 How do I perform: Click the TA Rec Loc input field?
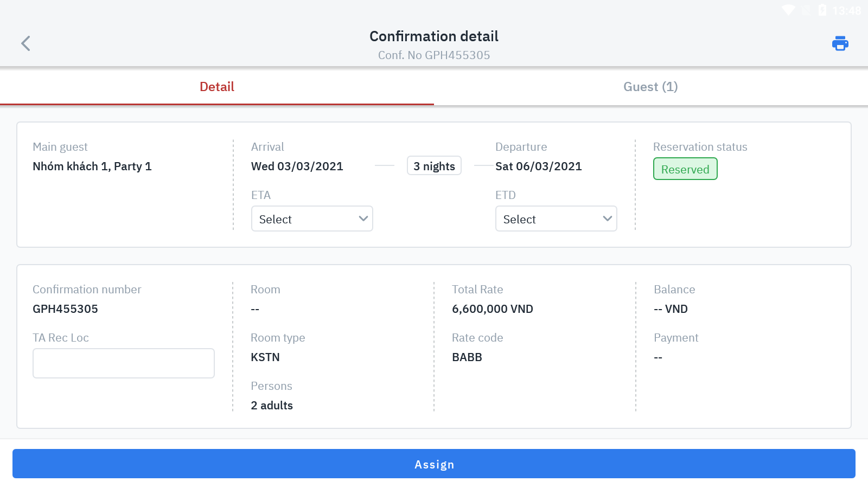click(x=124, y=363)
